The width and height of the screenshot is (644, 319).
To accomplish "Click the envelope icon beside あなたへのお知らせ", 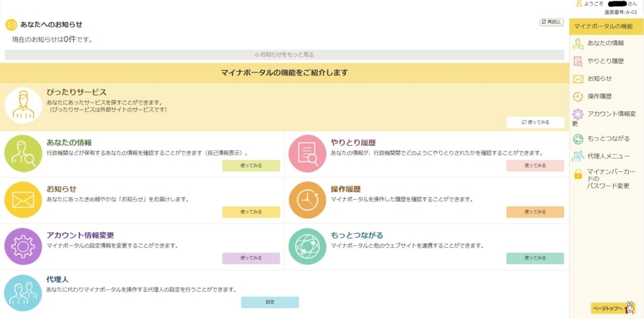I will pyautogui.click(x=11, y=25).
